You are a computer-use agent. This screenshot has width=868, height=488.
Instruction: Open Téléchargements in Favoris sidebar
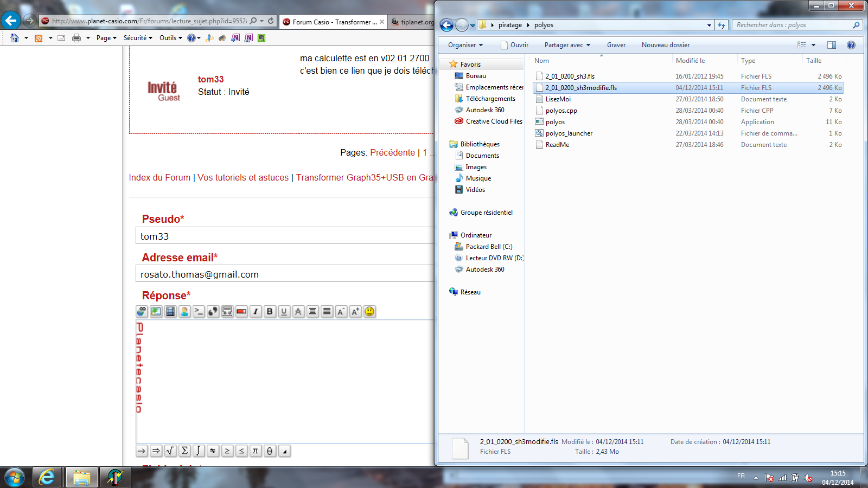(490, 99)
